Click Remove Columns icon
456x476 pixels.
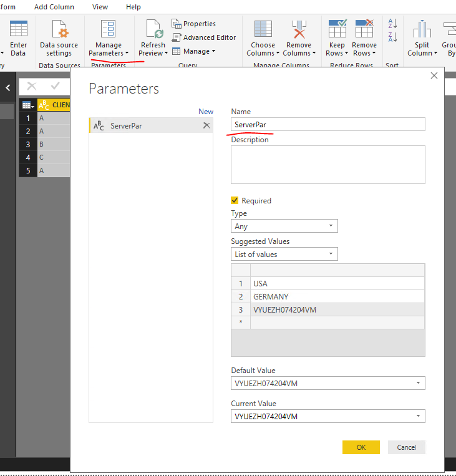[x=299, y=29]
